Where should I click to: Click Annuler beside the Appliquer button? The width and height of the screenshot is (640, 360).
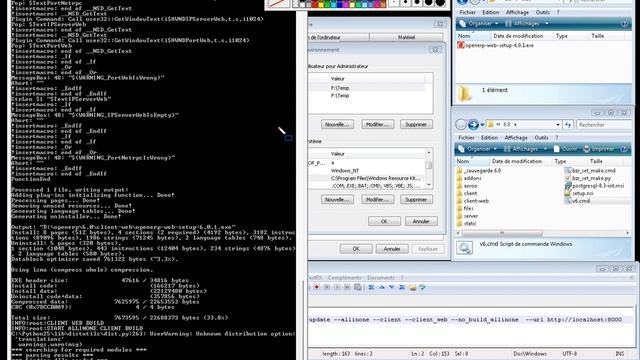click(392, 249)
